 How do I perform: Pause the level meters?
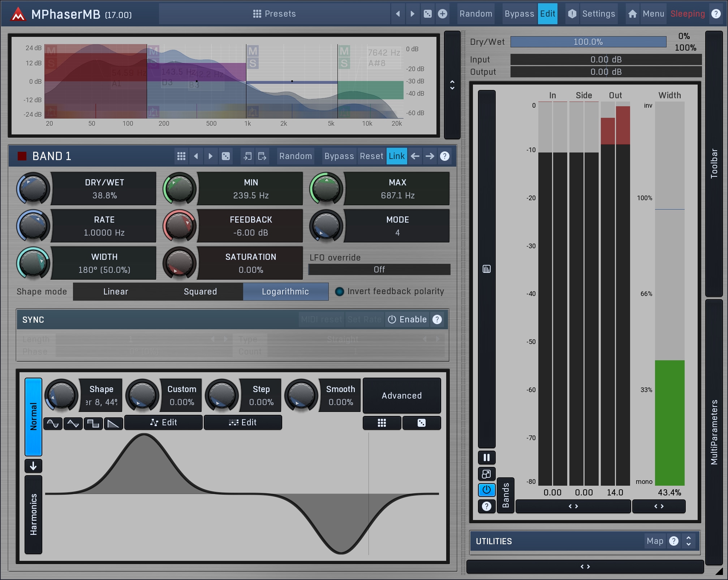[486, 457]
